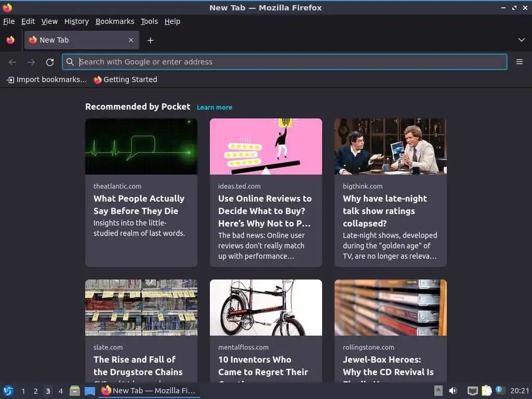The height and width of the screenshot is (399, 532).
Task: Click theatlantic.com source label
Action: pyautogui.click(x=117, y=186)
